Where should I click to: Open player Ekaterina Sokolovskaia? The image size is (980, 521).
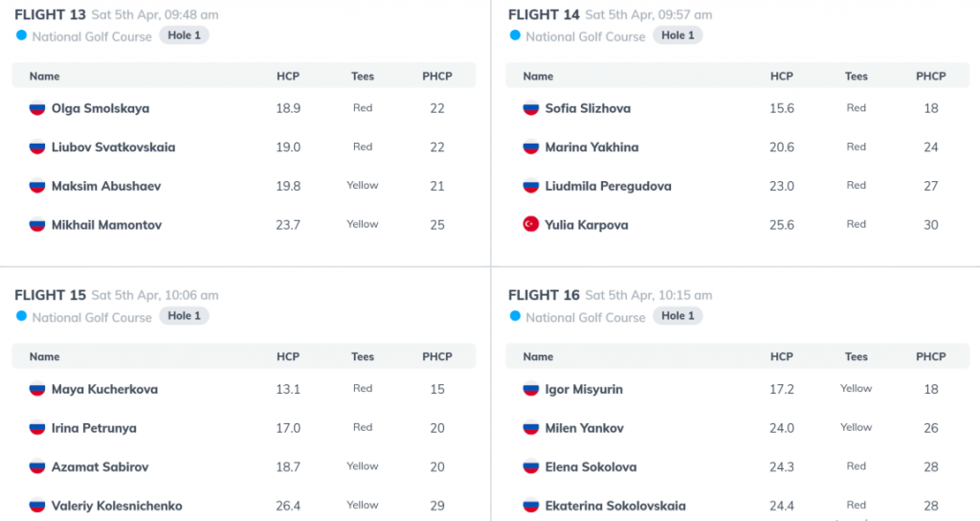tap(615, 506)
